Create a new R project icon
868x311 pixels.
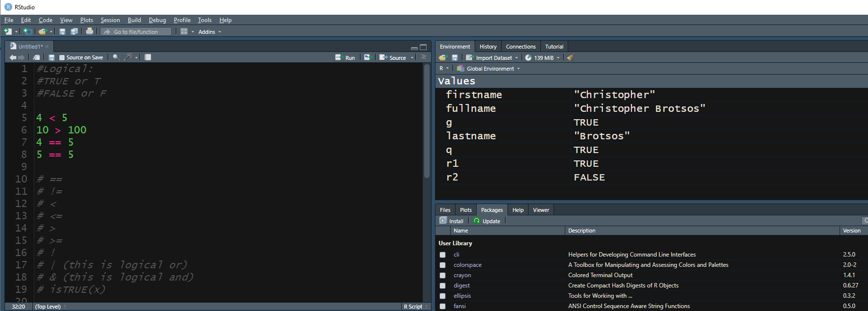pyautogui.click(x=27, y=31)
